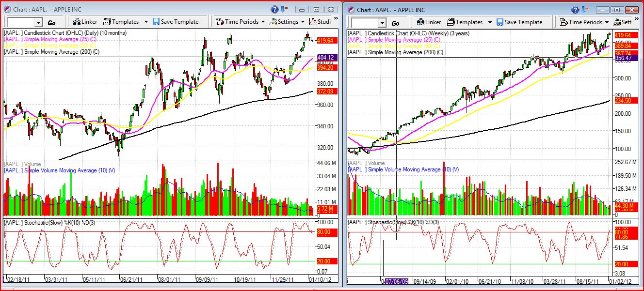This screenshot has width=644, height=291.
Task: Click 06/21/11 date label on Daily chart axis
Action: click(x=130, y=279)
